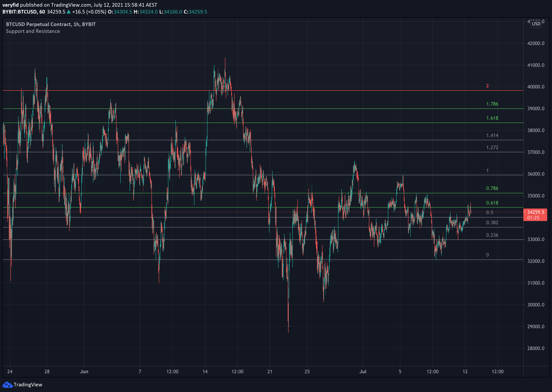Screen dimensions: 552x392
Task: Click the price axis value 33000.0
Action: 536,239
